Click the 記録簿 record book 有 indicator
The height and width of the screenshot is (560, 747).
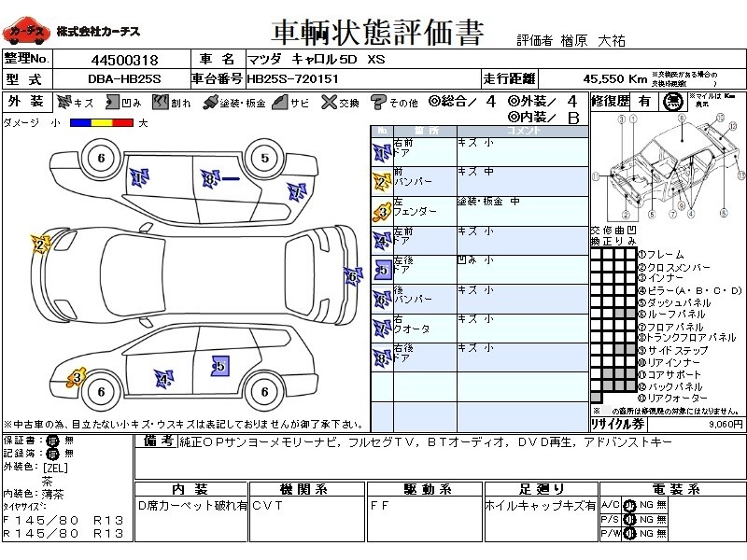(54, 453)
